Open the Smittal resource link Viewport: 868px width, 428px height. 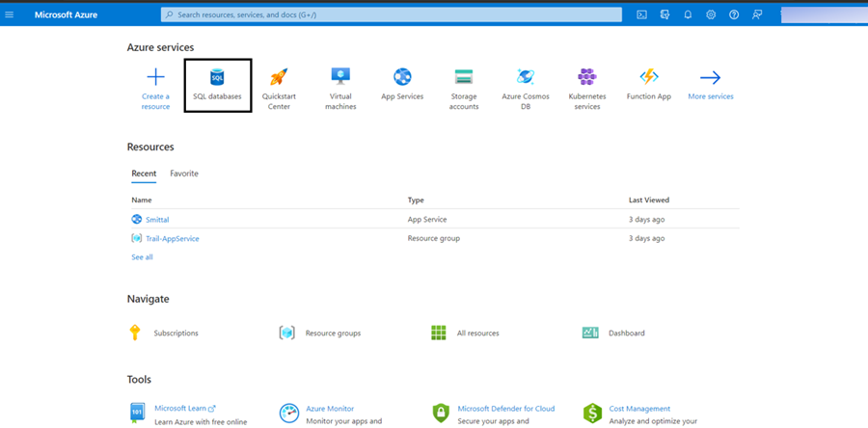tap(157, 220)
